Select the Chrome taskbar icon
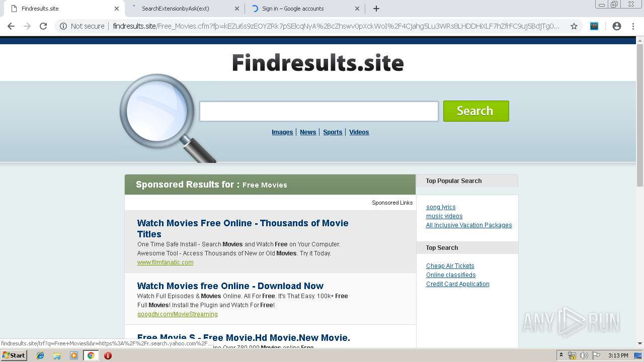Viewport: 644px width, 362px height. coord(91,355)
